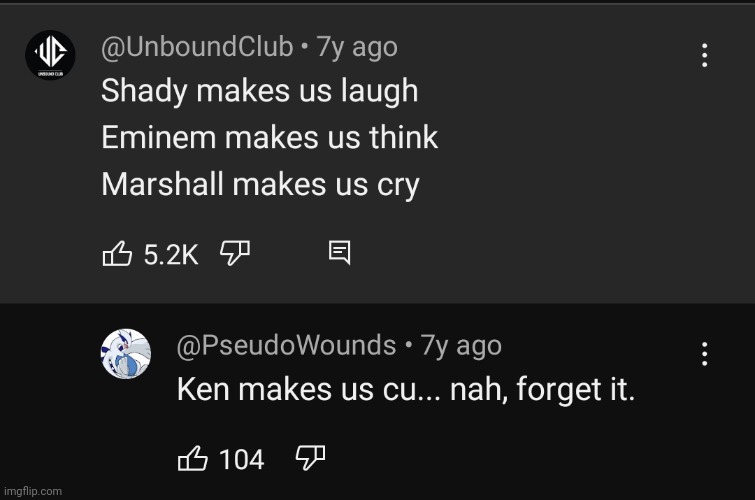
Task: Like the UnboundClub comment with thumbs up
Action: 116,255
